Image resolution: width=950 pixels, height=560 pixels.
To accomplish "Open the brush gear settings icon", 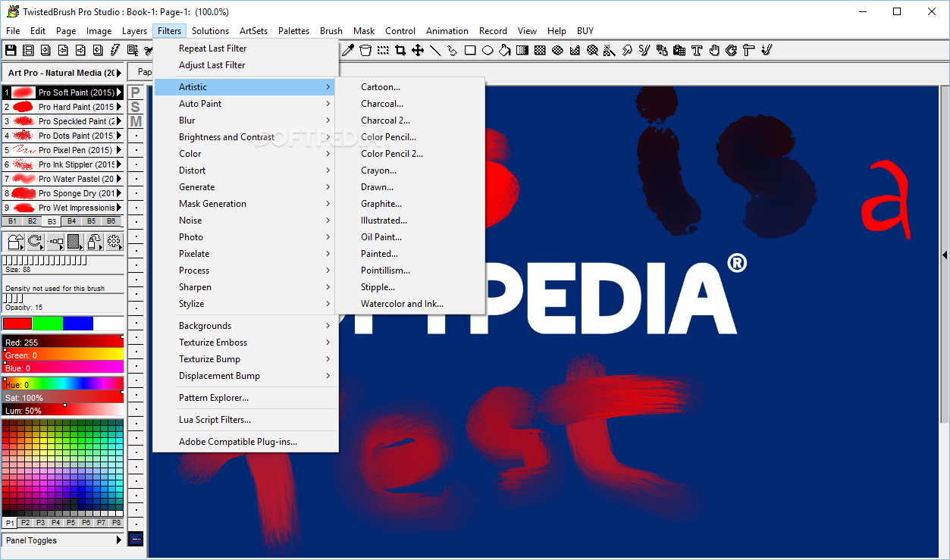I will pos(114,242).
